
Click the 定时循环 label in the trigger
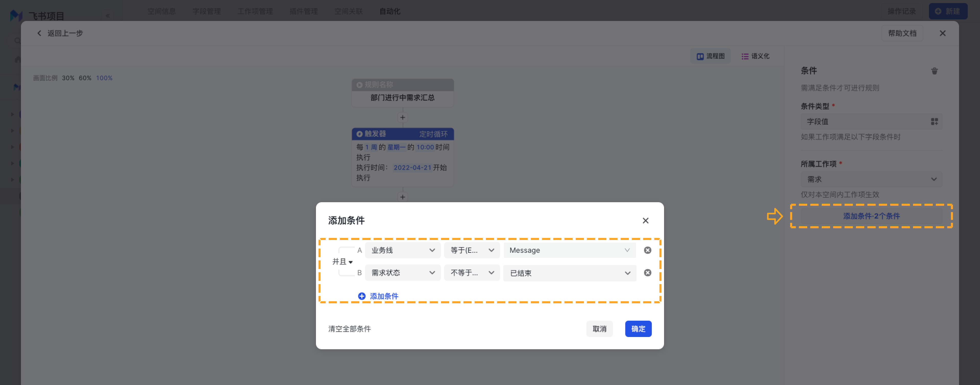coord(433,134)
